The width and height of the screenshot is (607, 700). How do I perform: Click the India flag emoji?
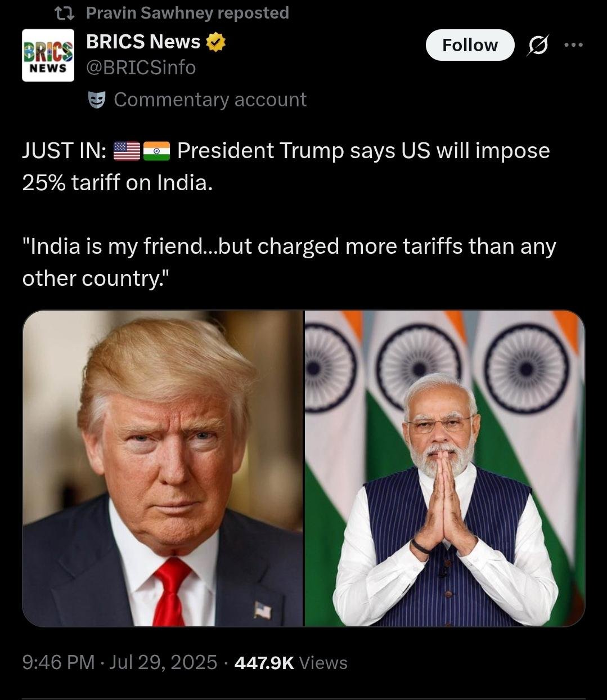click(x=156, y=151)
